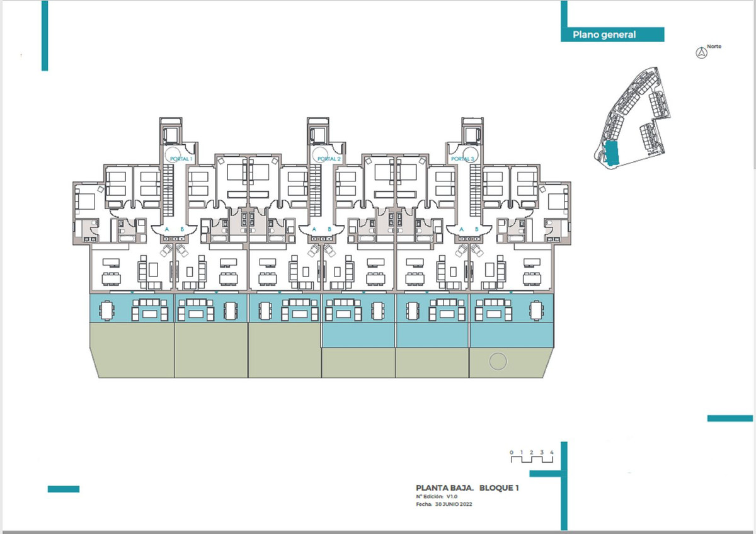Click the Norte label text

pyautogui.click(x=714, y=47)
